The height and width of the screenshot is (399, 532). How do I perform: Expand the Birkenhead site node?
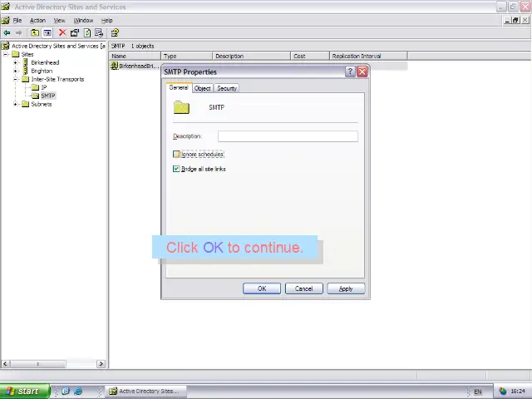pos(15,62)
